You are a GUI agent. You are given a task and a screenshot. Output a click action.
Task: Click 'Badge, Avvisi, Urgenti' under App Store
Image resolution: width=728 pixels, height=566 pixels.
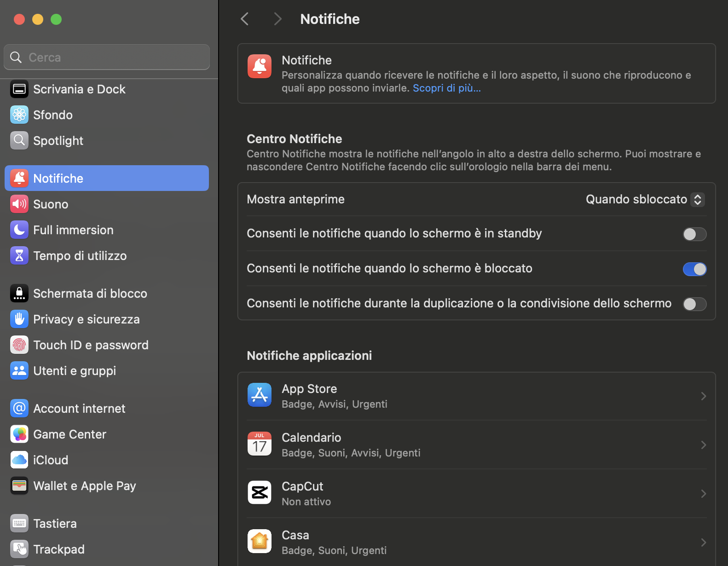335,404
